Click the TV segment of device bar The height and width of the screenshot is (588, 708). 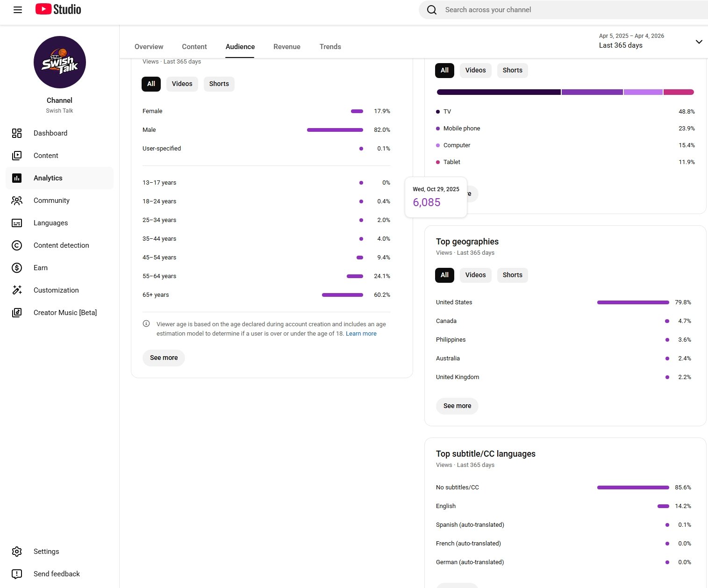pyautogui.click(x=498, y=92)
